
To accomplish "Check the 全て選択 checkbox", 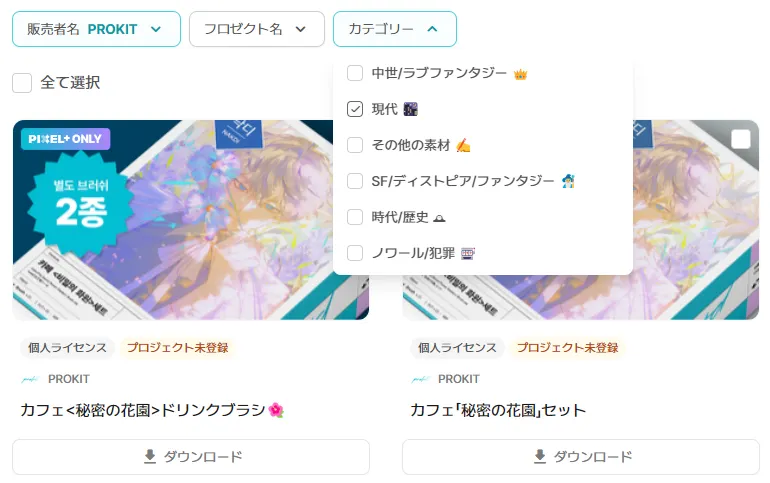I will (22, 83).
